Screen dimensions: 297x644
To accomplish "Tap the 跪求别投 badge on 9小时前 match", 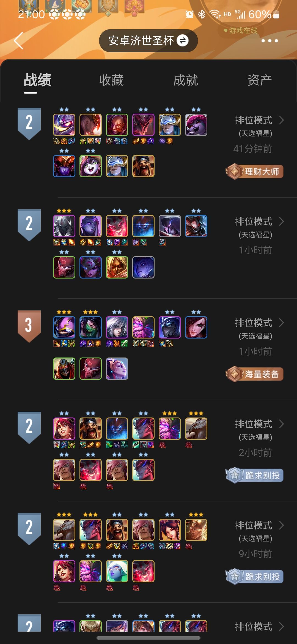I will click(x=255, y=577).
